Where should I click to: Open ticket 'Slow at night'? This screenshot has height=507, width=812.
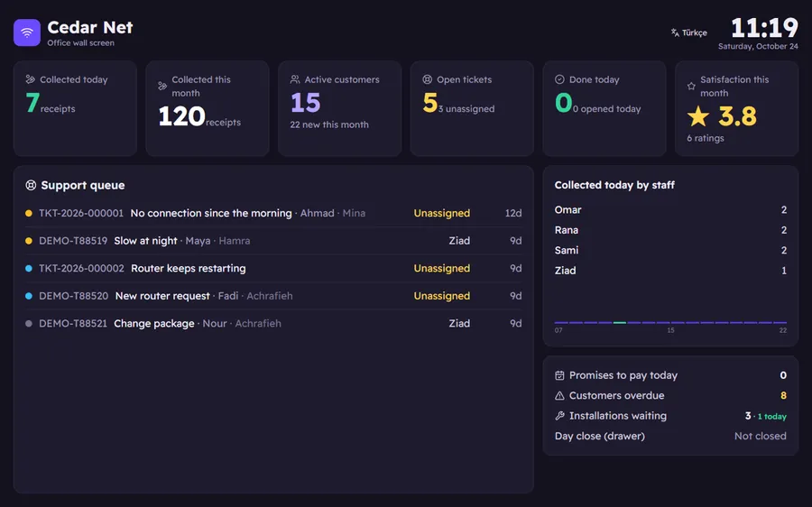coord(145,241)
